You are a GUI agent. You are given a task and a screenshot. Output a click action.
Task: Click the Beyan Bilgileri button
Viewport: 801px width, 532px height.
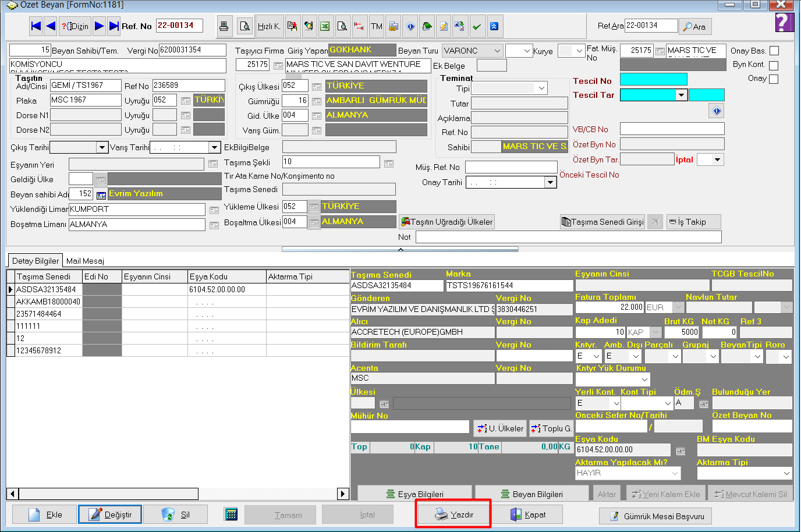coord(532,494)
